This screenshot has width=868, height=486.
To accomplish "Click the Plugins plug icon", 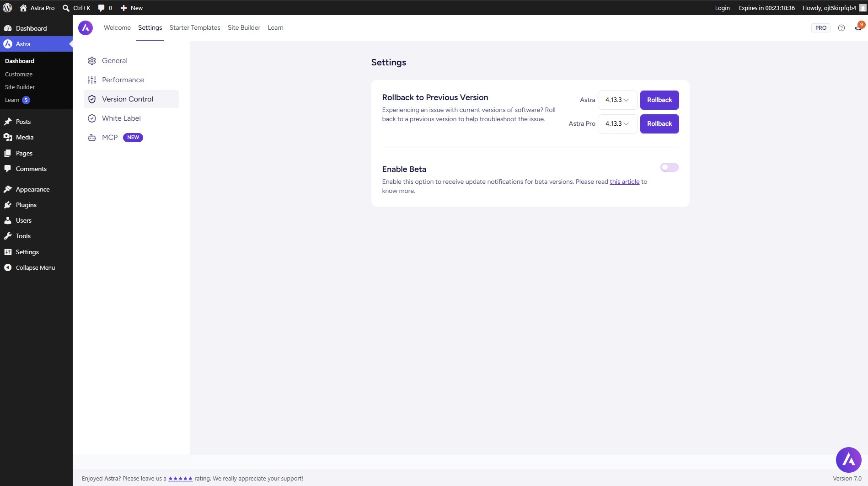I will pos(8,205).
